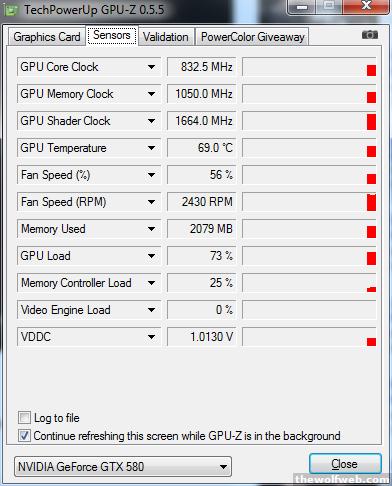Viewport: 392px width, 486px height.
Task: Minimize the GPU-Z window
Action: (x=302, y=7)
